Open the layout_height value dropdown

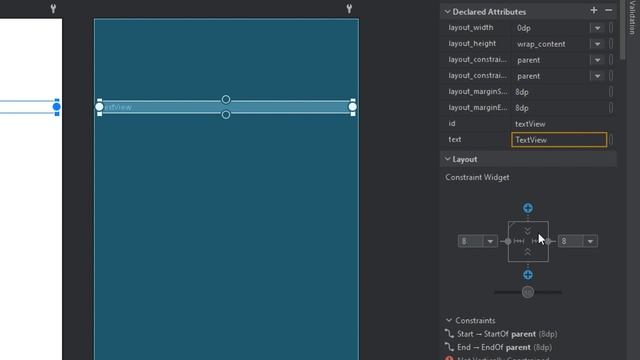[597, 44]
